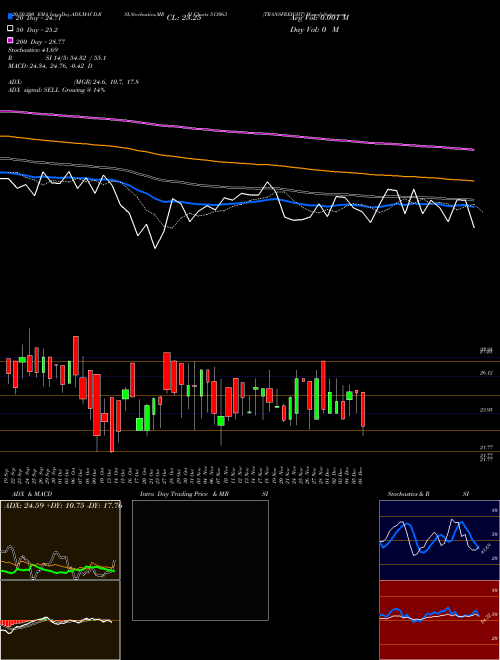Click the blue 20 Day EMA legend swatch

coord(11,17)
